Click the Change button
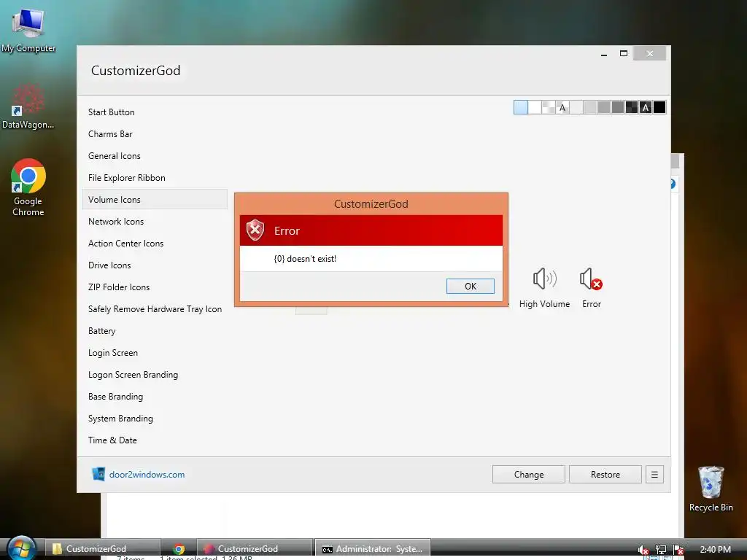This screenshot has height=560, width=747. [x=529, y=474]
